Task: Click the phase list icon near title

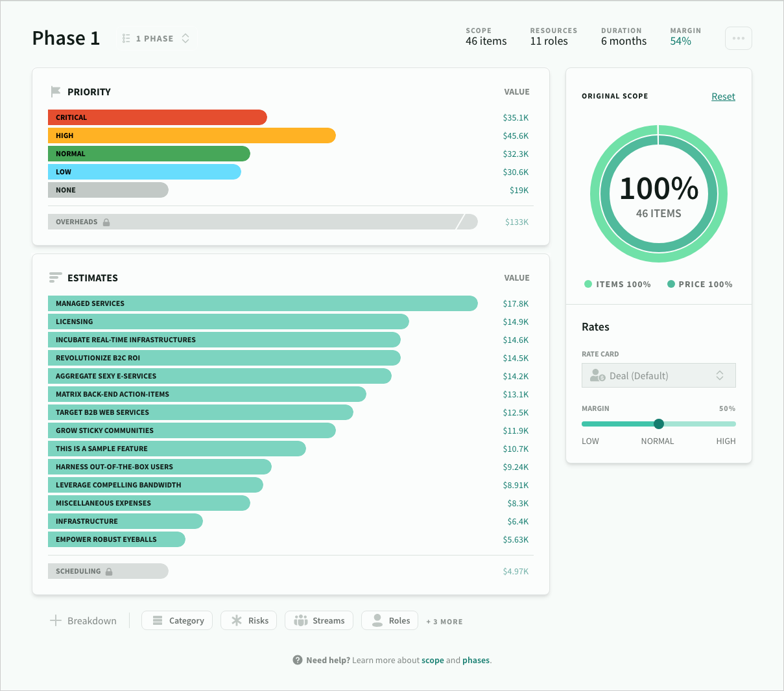Action: coord(126,39)
